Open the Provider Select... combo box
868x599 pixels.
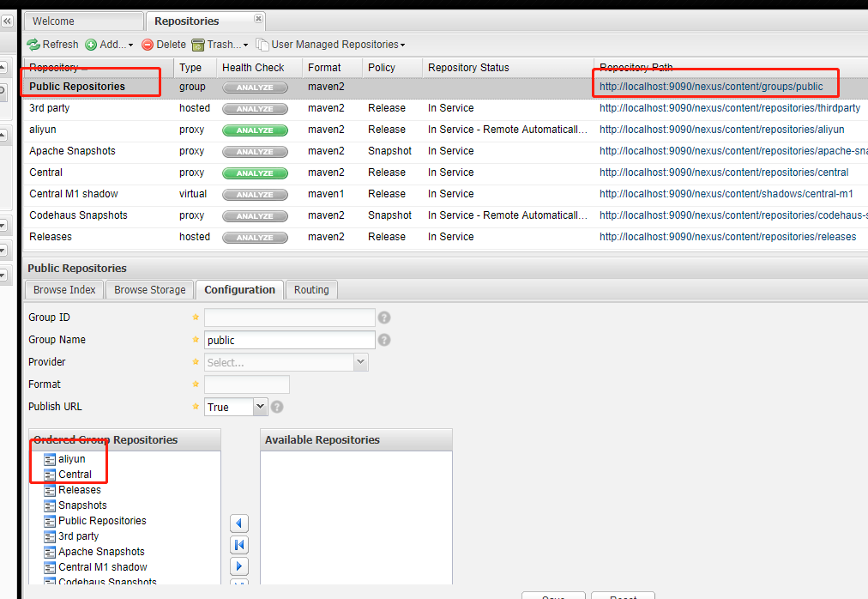click(286, 362)
